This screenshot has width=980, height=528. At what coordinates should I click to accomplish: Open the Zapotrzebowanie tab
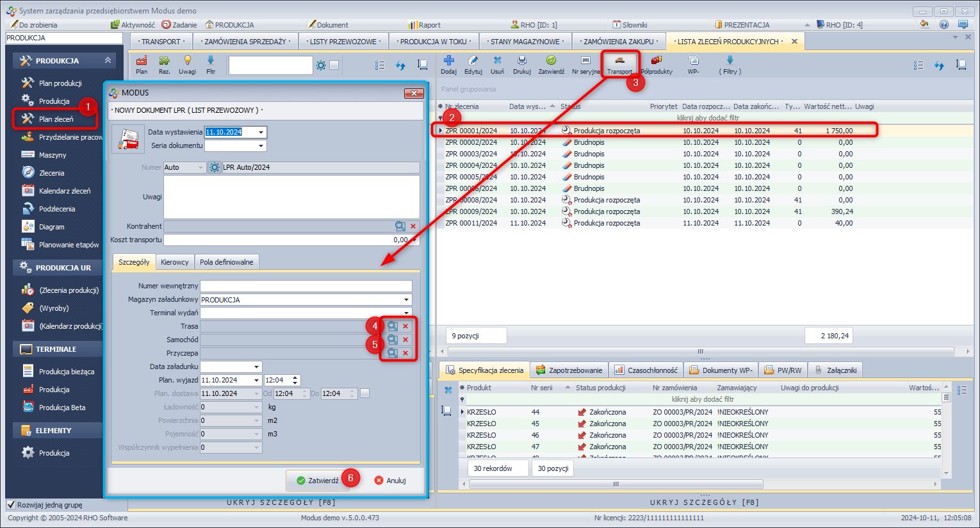pyautogui.click(x=569, y=370)
